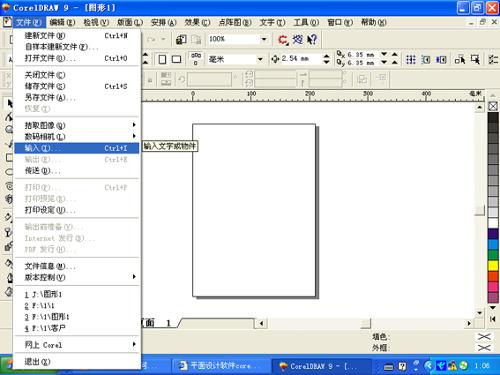Click the paste-style icon left of zoom box

(x=196, y=40)
